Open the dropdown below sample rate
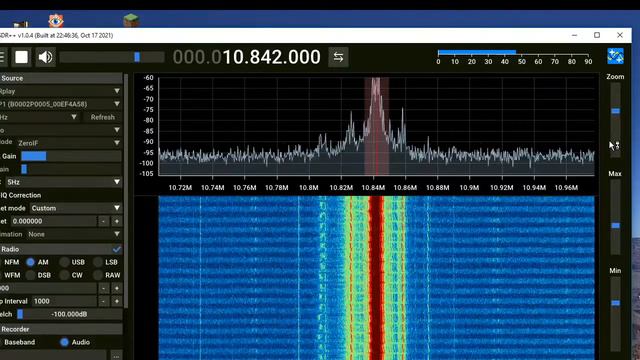The height and width of the screenshot is (360, 640). click(61, 130)
